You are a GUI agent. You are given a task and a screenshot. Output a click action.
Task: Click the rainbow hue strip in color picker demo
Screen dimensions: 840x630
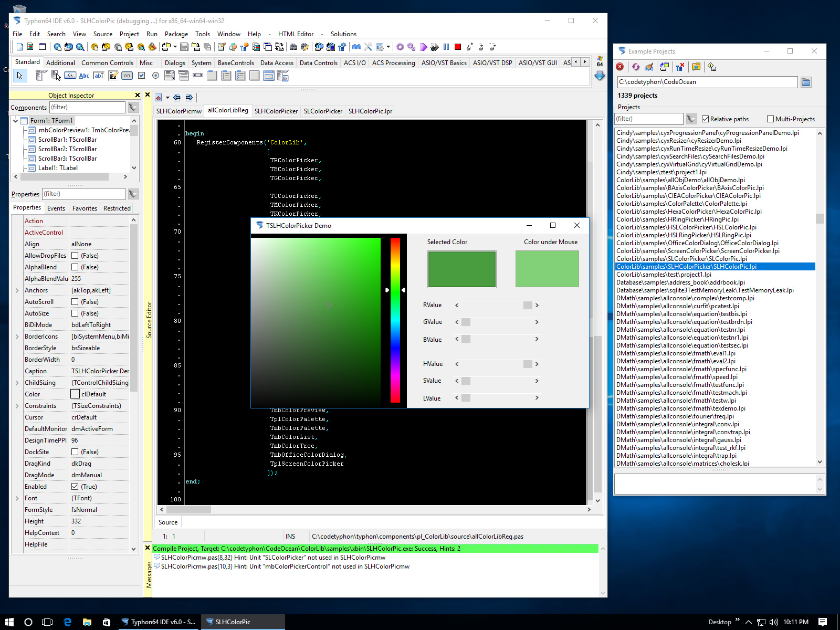395,320
